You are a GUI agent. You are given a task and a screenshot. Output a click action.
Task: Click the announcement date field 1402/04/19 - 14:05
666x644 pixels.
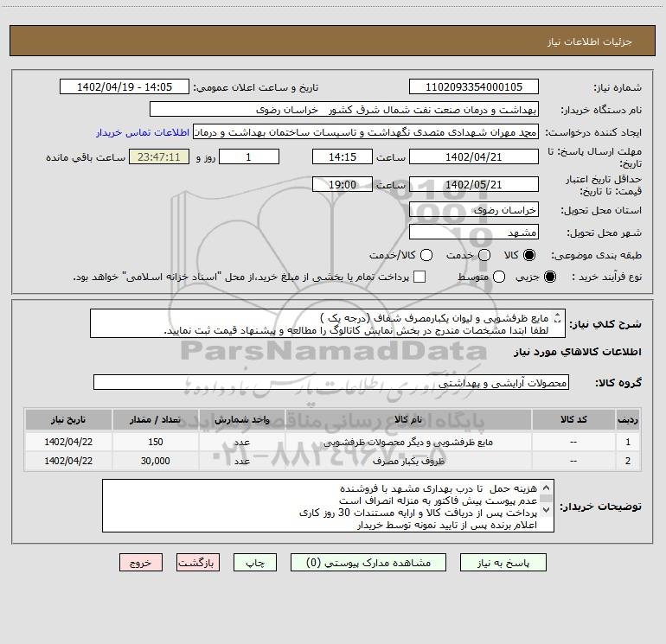click(x=125, y=86)
